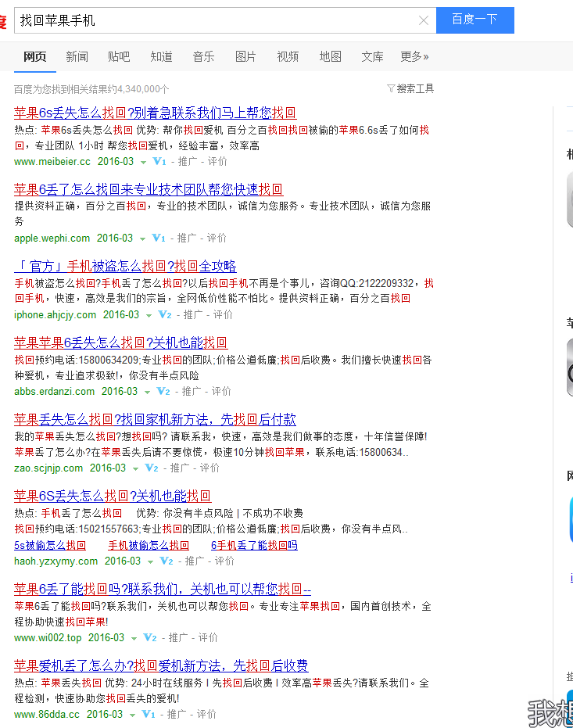Image resolution: width=573 pixels, height=728 pixels.
Task: Click the green URL www.wi002.top
Action: click(x=48, y=637)
